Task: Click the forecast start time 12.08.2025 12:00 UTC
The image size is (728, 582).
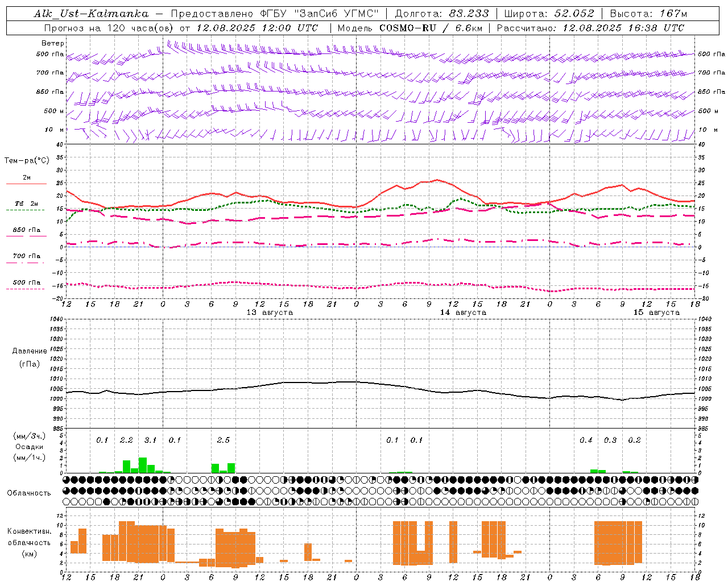Action: (x=257, y=28)
